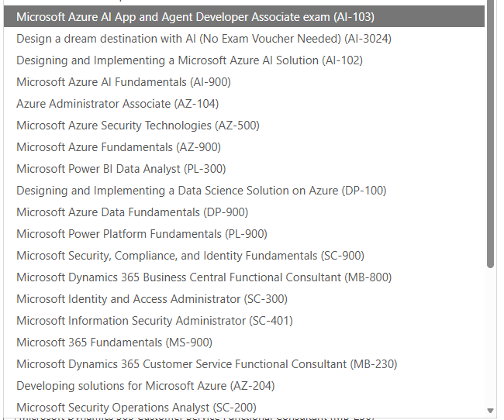The width and height of the screenshot is (504, 420).
Task: Select Dynamics 365 Customer Service Consultant (MB-230)
Action: 244,364
